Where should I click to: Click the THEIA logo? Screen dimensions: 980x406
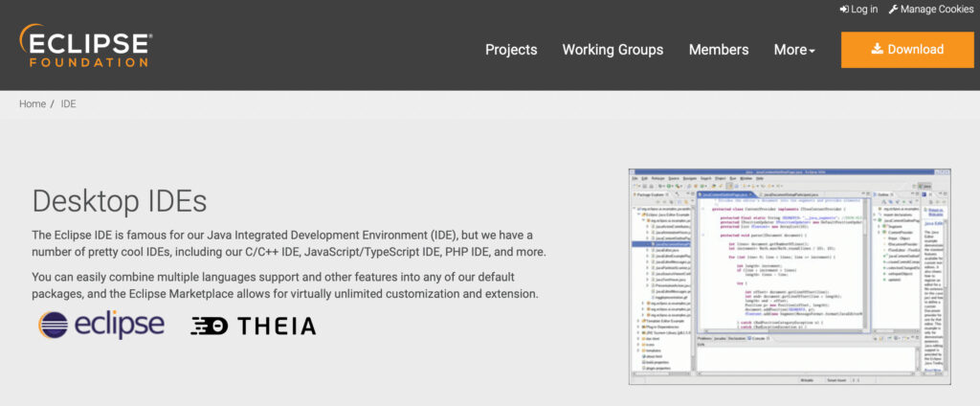[253, 326]
